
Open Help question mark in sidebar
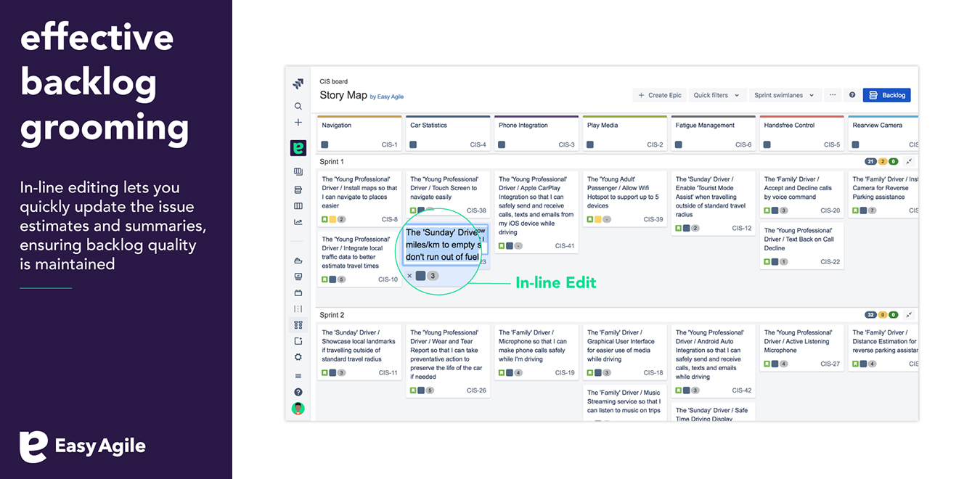click(x=298, y=392)
